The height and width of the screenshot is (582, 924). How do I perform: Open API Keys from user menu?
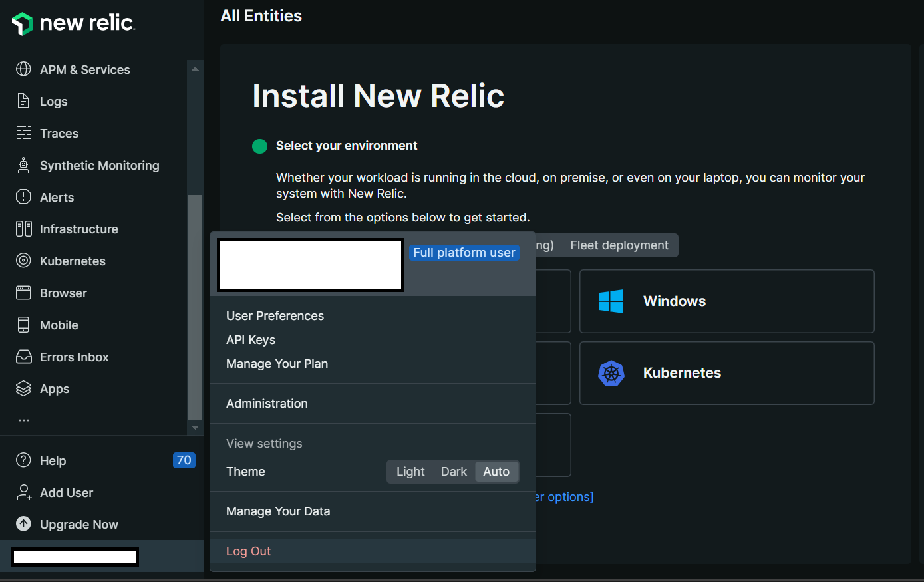pyautogui.click(x=251, y=340)
